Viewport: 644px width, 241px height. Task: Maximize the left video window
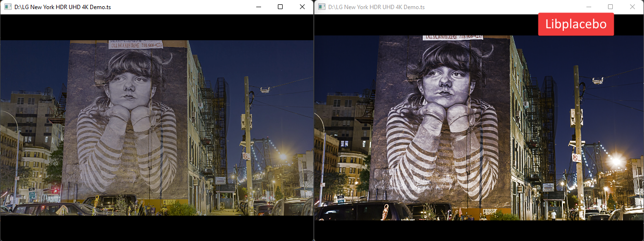tap(280, 7)
